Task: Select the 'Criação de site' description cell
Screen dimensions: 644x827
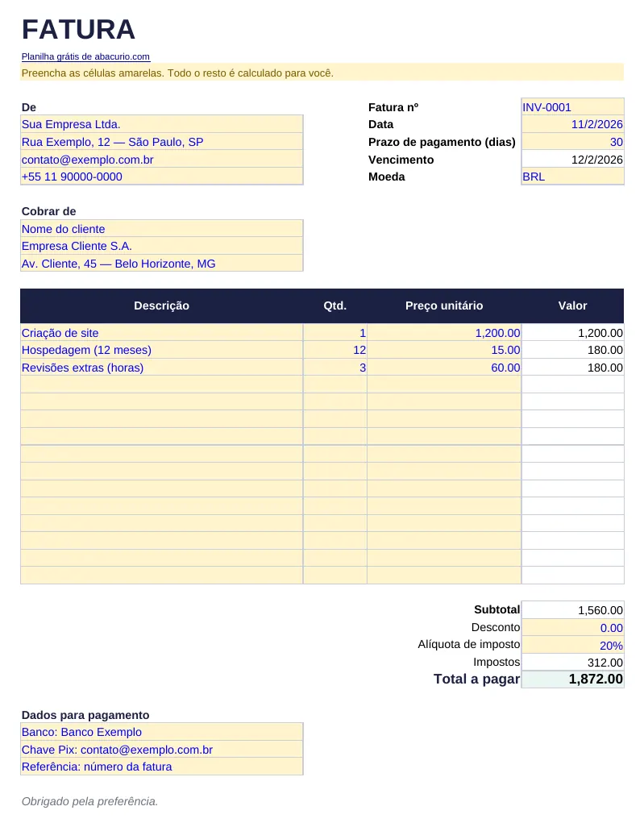Action: [x=162, y=332]
